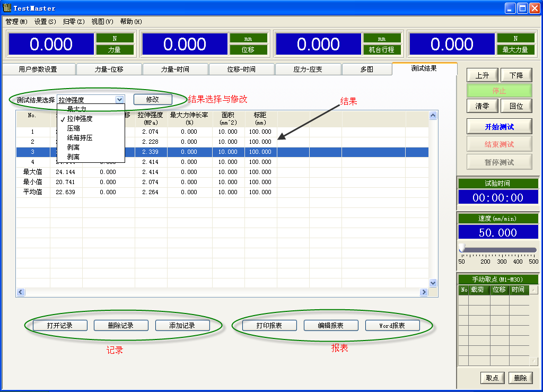The width and height of the screenshot is (543, 392).
Task: Click the 清零 button
Action: pyautogui.click(x=482, y=106)
